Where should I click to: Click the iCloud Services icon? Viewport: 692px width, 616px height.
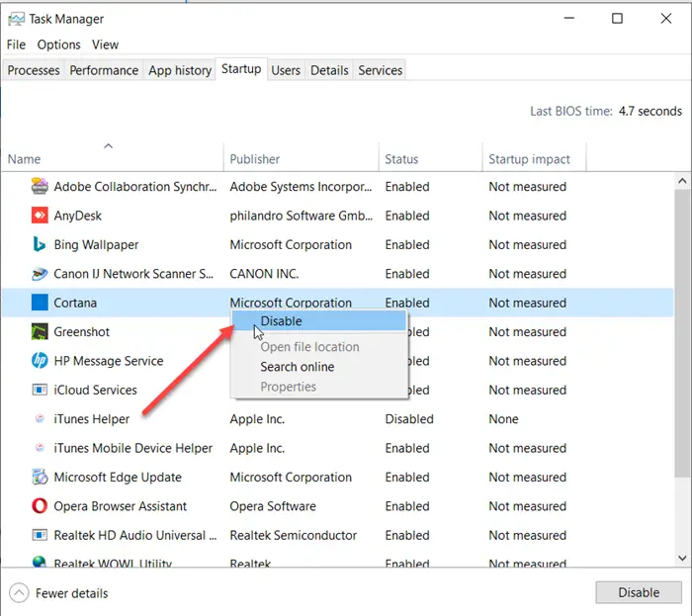click(40, 390)
